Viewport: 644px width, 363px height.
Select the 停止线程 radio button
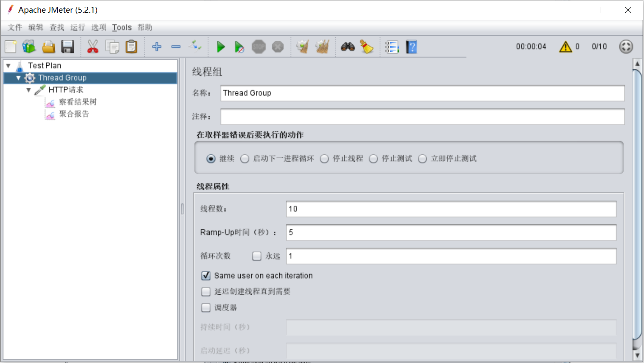point(324,159)
